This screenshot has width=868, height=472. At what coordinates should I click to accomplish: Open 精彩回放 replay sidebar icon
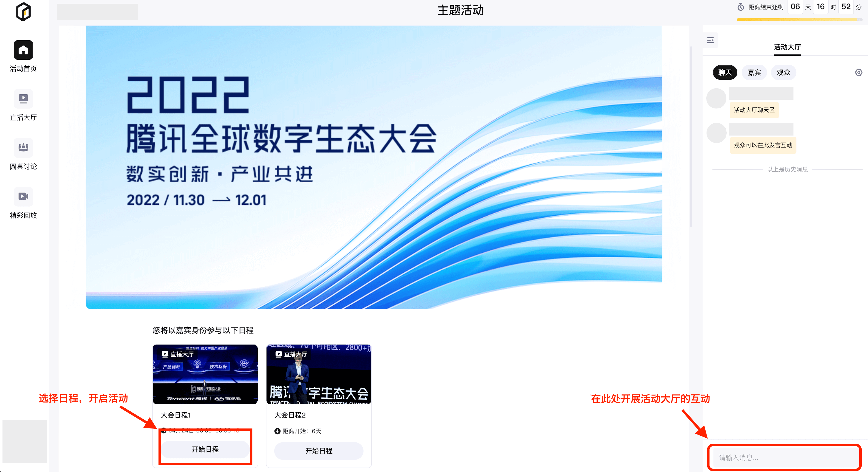coord(23,196)
